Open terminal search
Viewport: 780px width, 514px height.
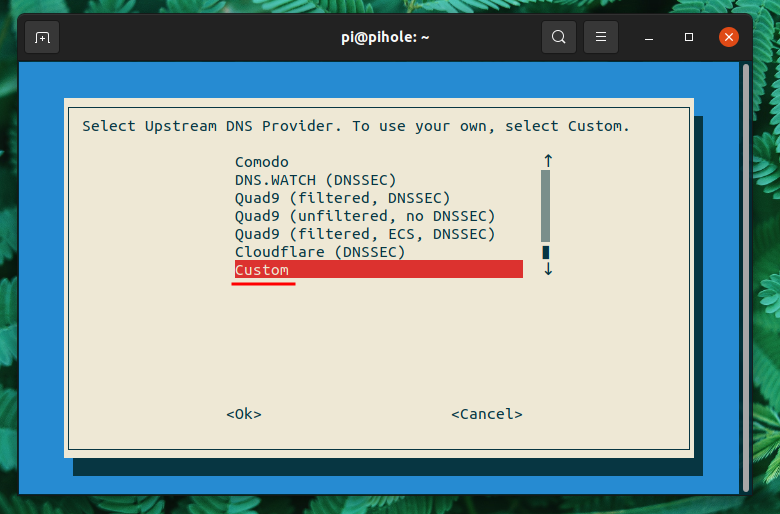tap(559, 37)
